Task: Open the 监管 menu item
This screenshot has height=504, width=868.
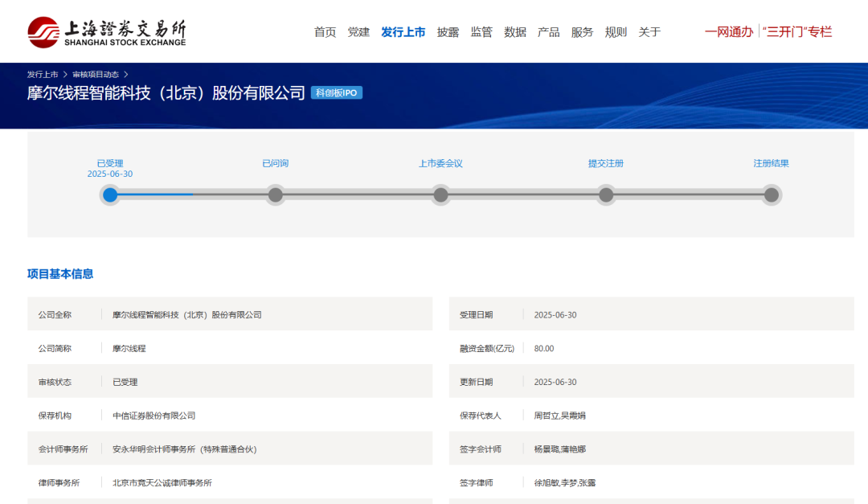Action: click(481, 32)
